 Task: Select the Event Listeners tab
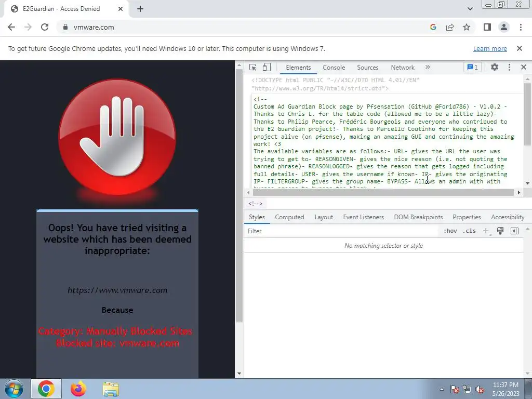point(363,217)
